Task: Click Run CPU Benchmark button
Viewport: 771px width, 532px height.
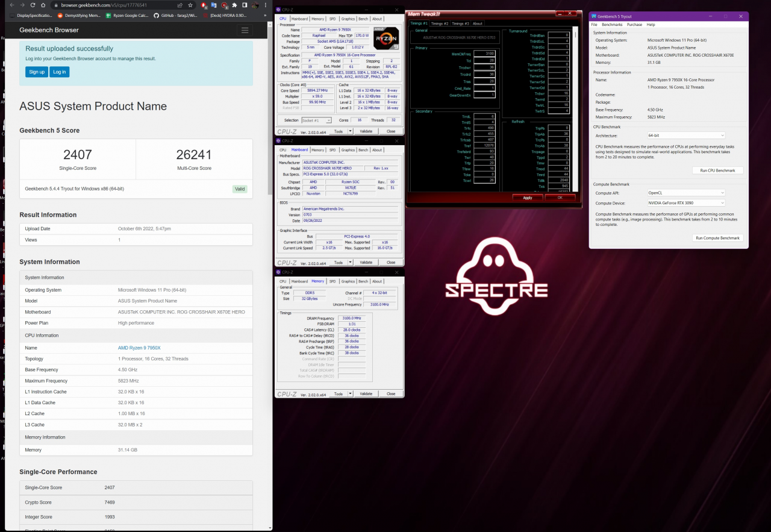Action: click(x=717, y=171)
